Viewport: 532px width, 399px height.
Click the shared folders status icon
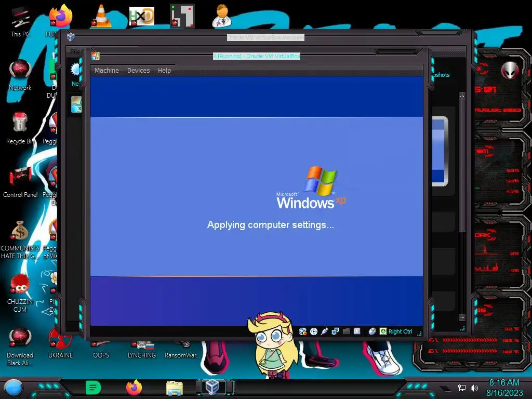click(346, 331)
